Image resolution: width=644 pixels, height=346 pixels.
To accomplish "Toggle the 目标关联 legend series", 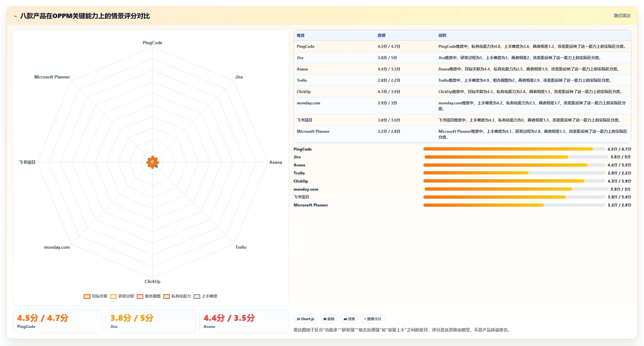I will [96, 296].
